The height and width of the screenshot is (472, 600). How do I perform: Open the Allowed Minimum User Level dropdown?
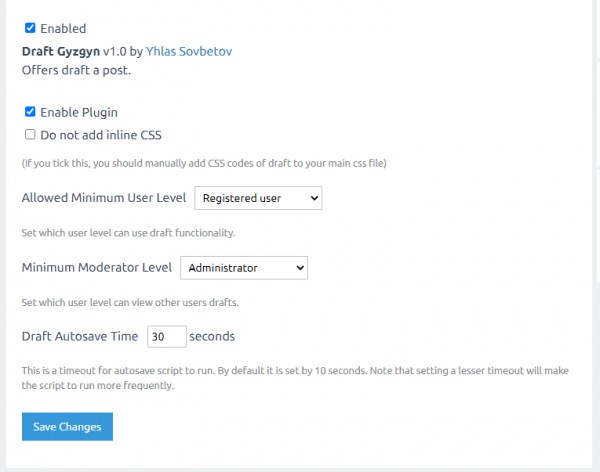(x=257, y=198)
